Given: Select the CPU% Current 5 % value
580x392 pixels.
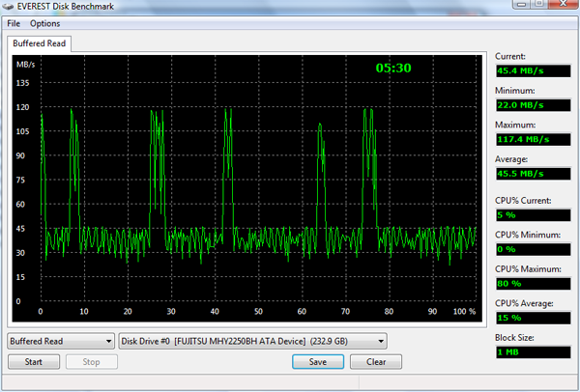Looking at the screenshot, I should 533,215.
